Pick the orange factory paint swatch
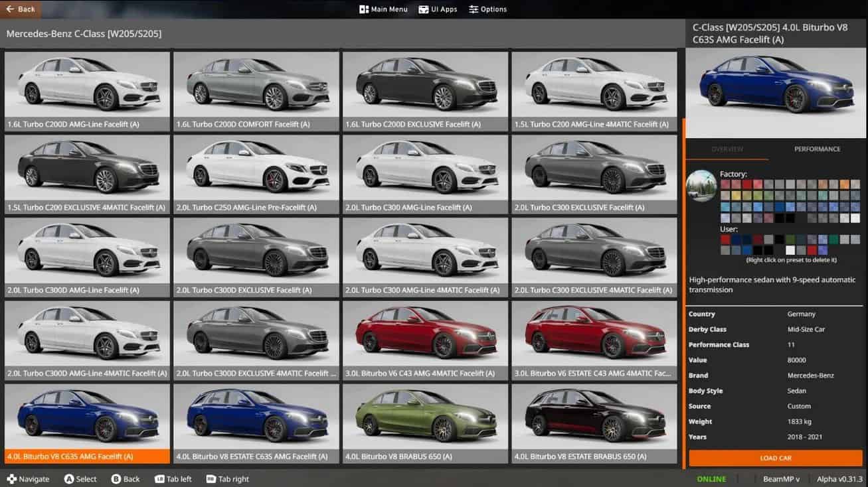Viewport: 868px width, 487px height. [x=844, y=184]
